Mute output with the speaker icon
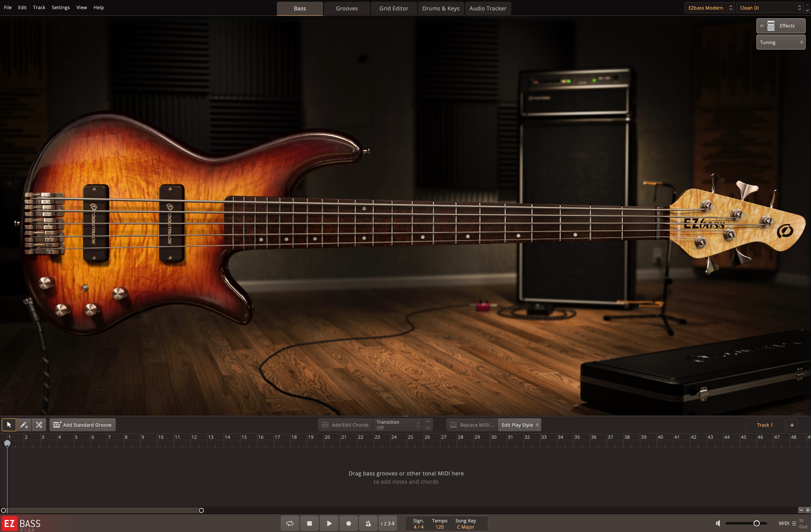The image size is (811, 532). pos(718,523)
